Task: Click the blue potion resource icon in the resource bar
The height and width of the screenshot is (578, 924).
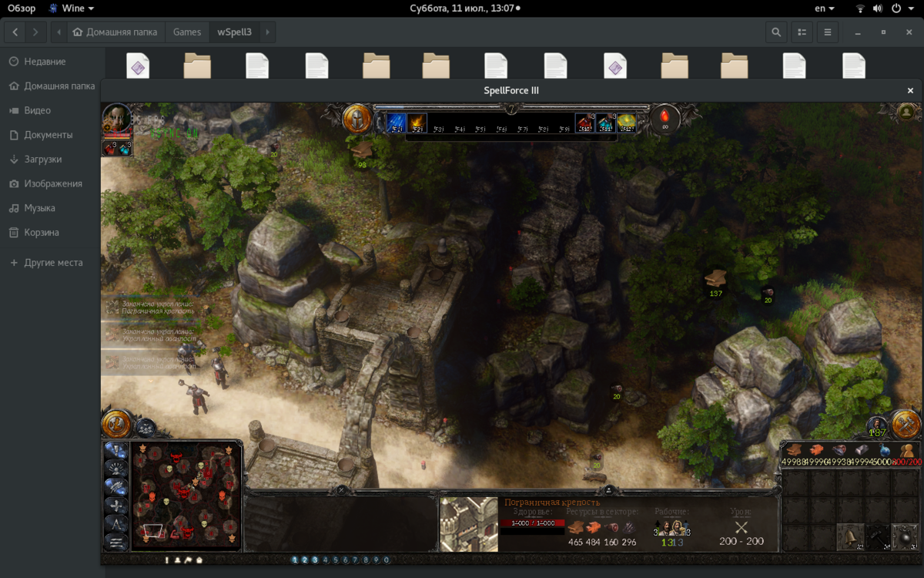Action: (885, 450)
